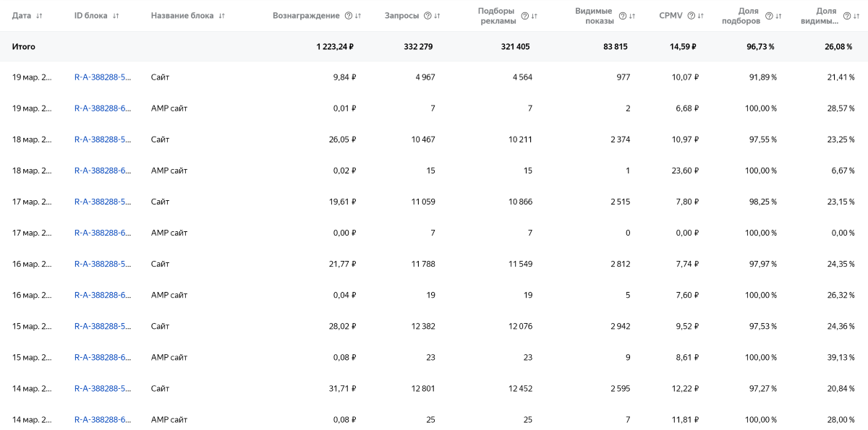Sort by Видимые показы column arrows

(631, 16)
